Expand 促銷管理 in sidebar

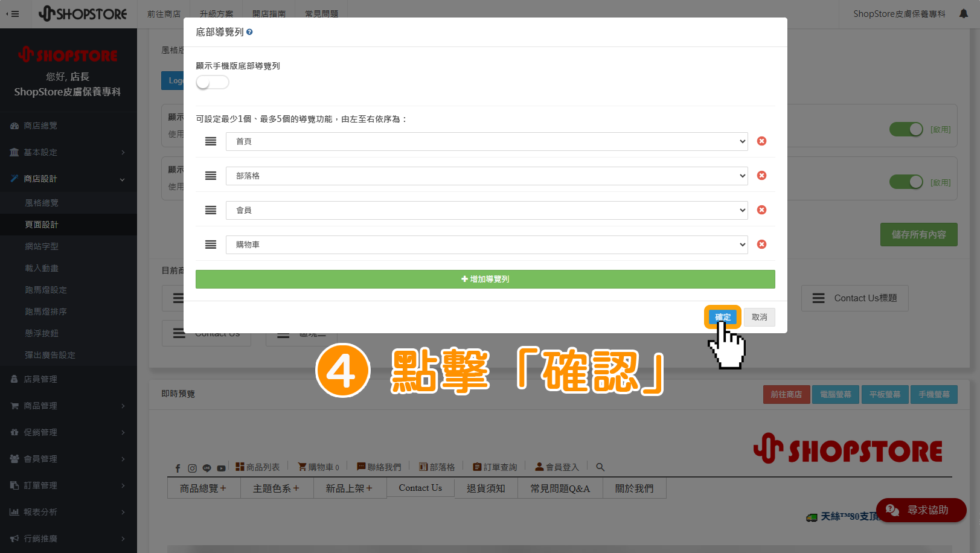(x=68, y=432)
